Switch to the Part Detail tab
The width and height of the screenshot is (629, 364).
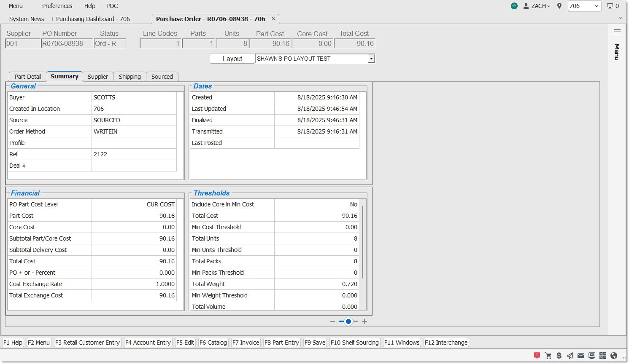point(28,77)
